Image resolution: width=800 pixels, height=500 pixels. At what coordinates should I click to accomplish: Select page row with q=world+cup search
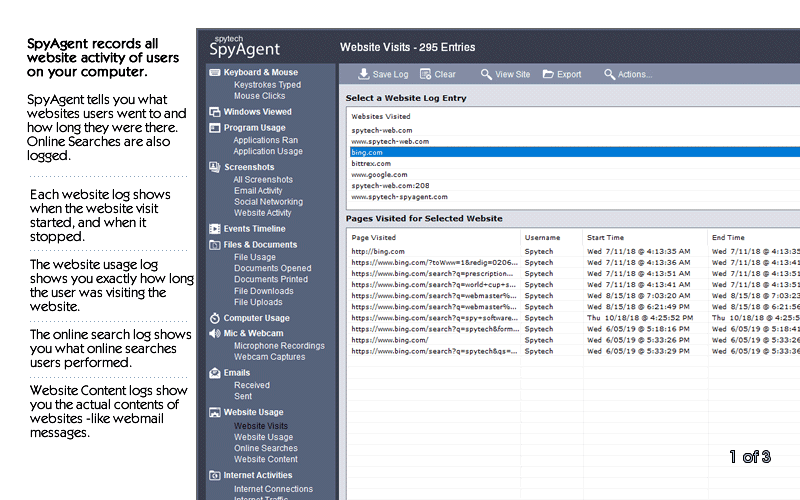pos(575,285)
